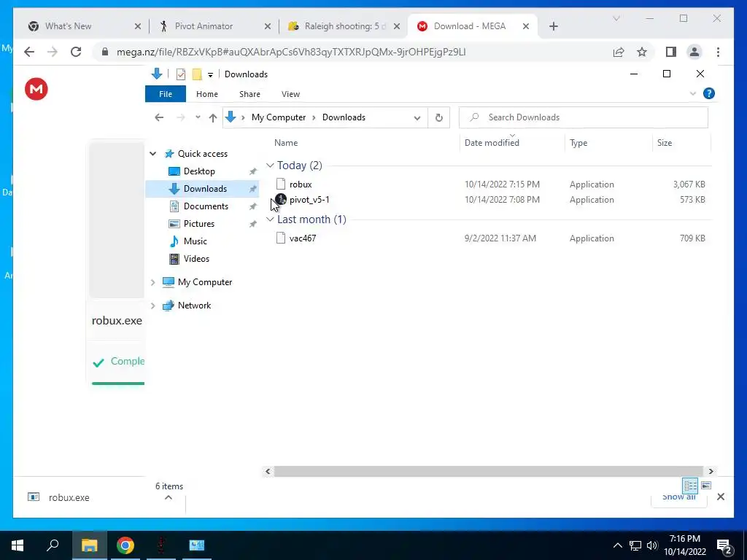Image resolution: width=747 pixels, height=560 pixels.
Task: Open the notification center icon
Action: tap(724, 546)
